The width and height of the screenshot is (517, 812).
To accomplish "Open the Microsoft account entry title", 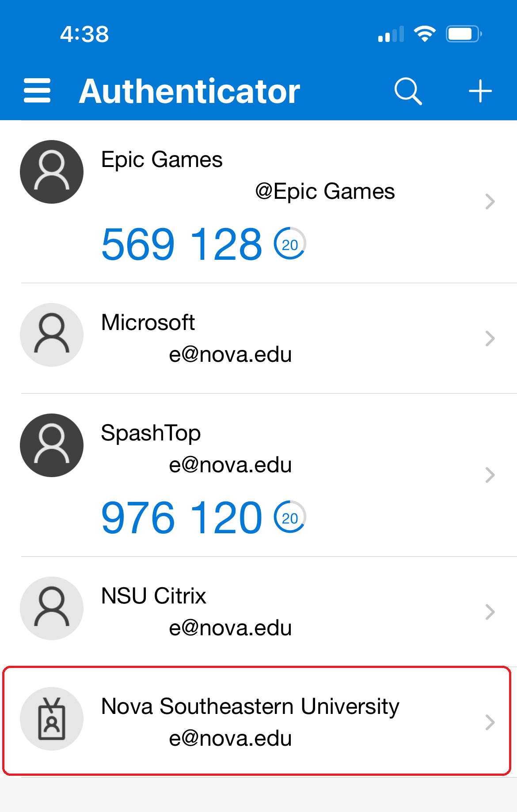I will coord(148,323).
